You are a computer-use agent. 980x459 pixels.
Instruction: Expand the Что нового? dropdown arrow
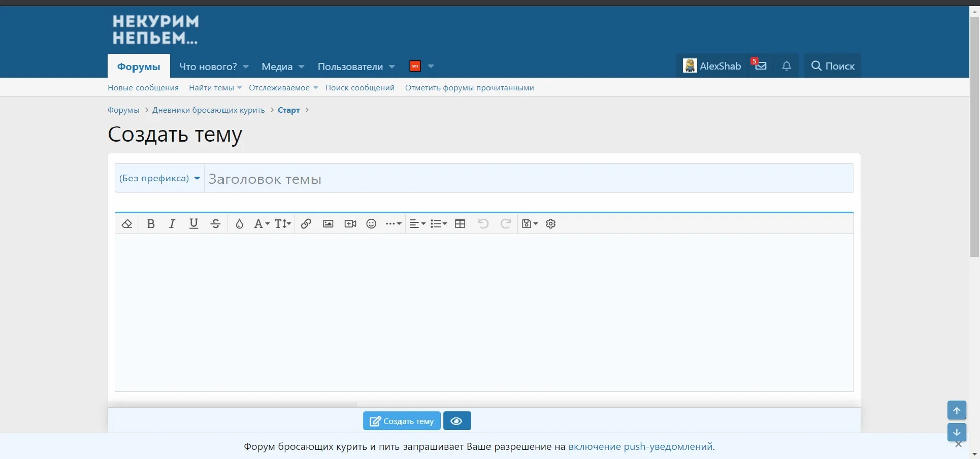click(246, 67)
